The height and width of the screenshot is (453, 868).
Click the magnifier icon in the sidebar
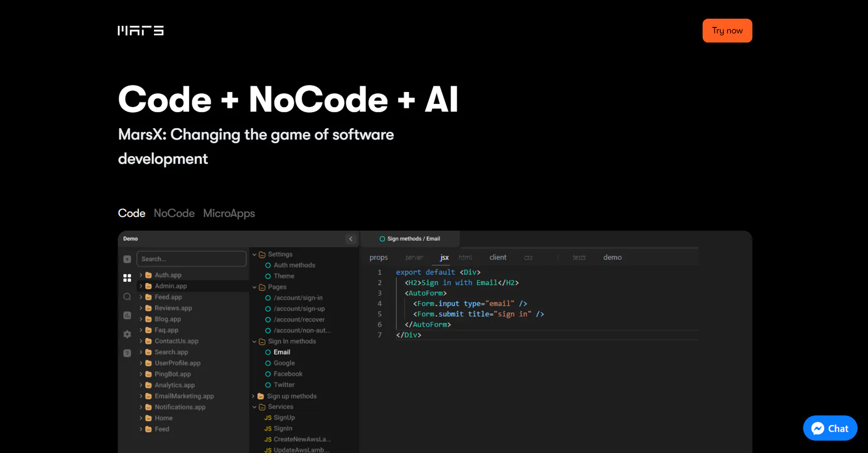pyautogui.click(x=127, y=297)
